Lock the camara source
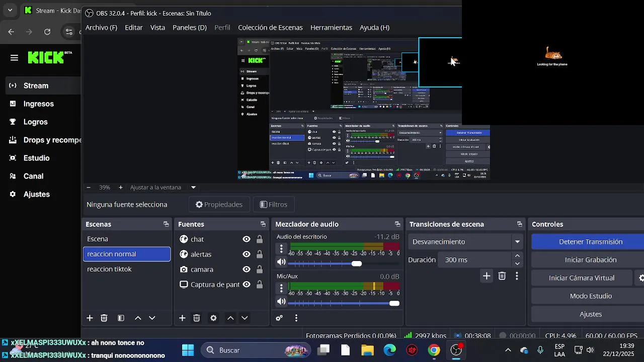The image size is (644, 362). click(260, 269)
